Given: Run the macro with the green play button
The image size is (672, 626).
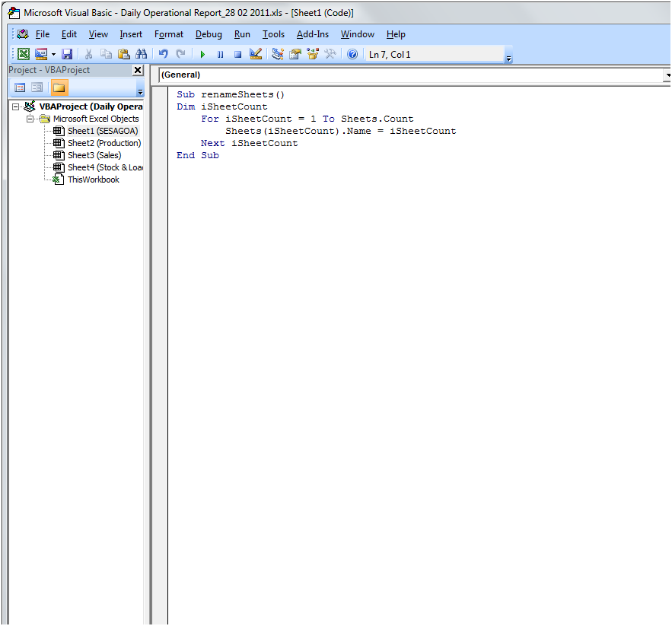Looking at the screenshot, I should (202, 54).
